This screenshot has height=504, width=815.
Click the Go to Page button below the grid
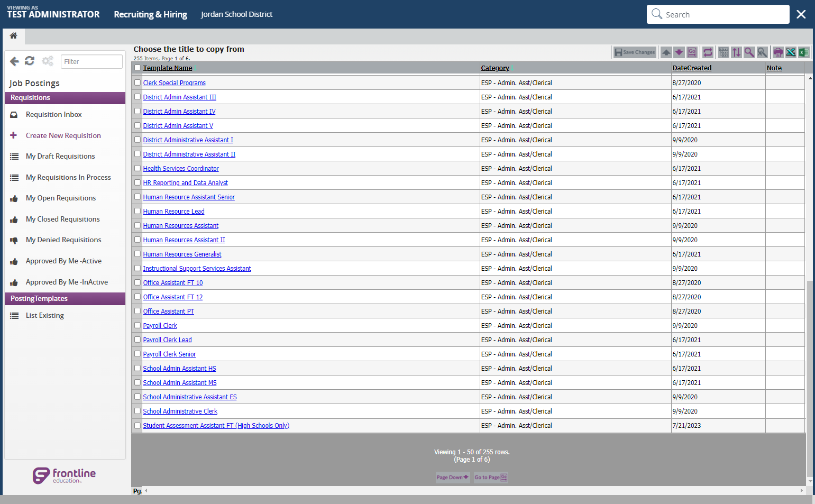(x=491, y=478)
